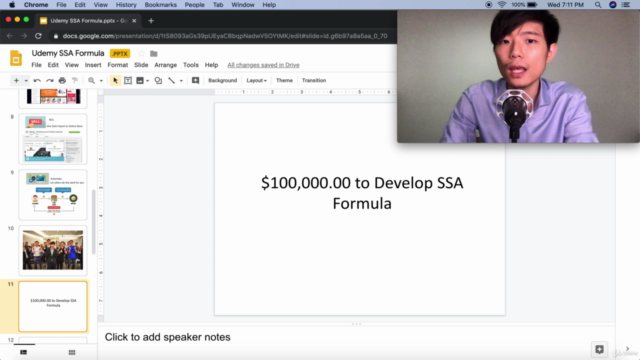This screenshot has height=360, width=640.
Task: Click the redo icon
Action: [50, 80]
